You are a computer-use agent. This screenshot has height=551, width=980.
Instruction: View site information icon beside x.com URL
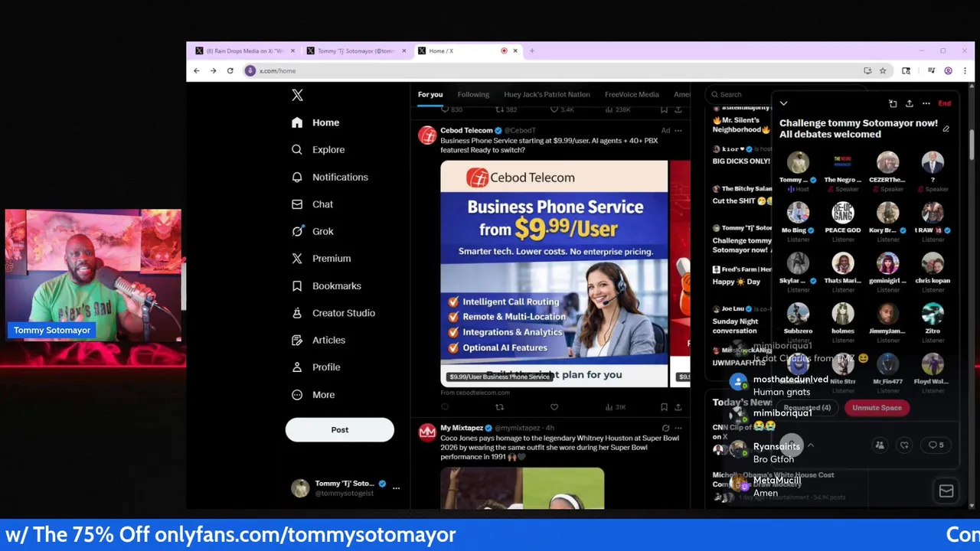[x=250, y=70]
